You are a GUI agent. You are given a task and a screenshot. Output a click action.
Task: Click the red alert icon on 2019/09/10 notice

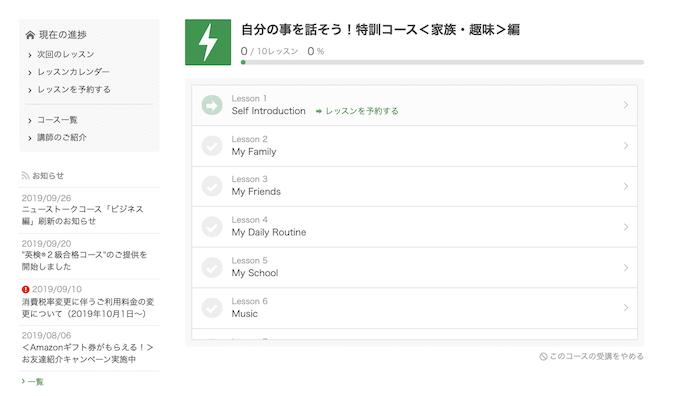pos(25,289)
